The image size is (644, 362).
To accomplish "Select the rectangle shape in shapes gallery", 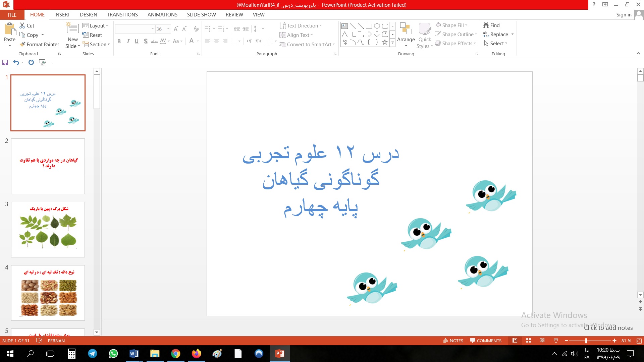I will coord(369,26).
